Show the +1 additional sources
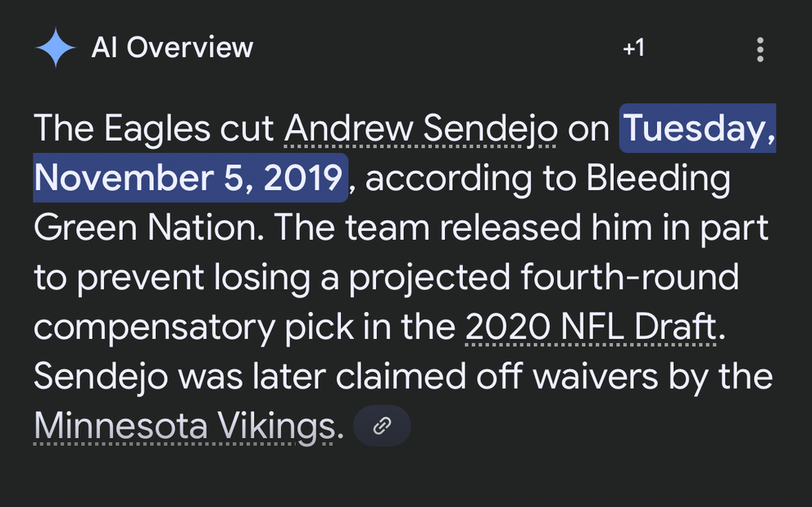812x507 pixels. click(633, 49)
